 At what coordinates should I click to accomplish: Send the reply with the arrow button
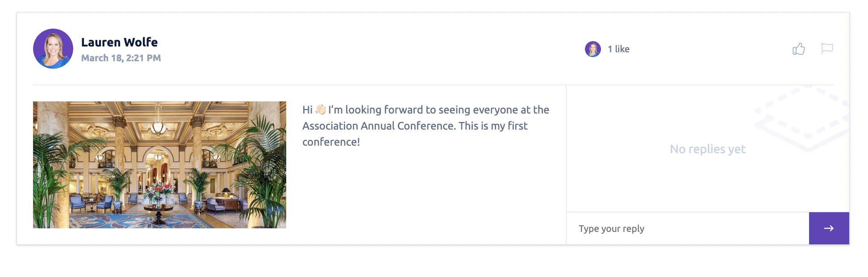(x=829, y=228)
